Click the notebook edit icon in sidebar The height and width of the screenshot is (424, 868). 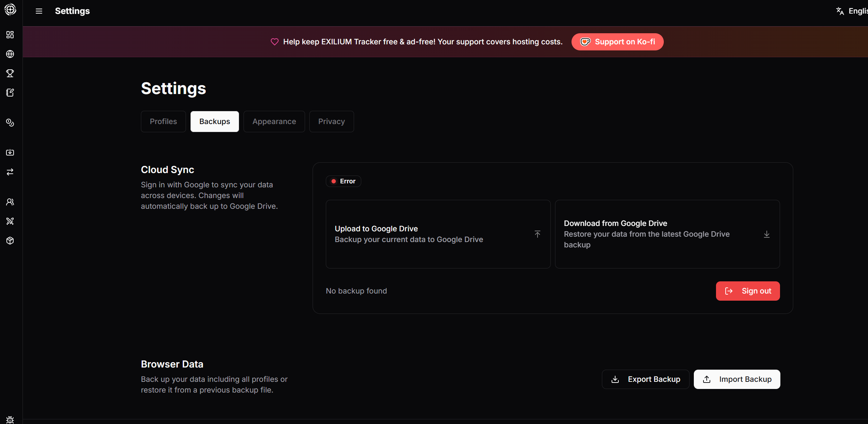pos(10,93)
